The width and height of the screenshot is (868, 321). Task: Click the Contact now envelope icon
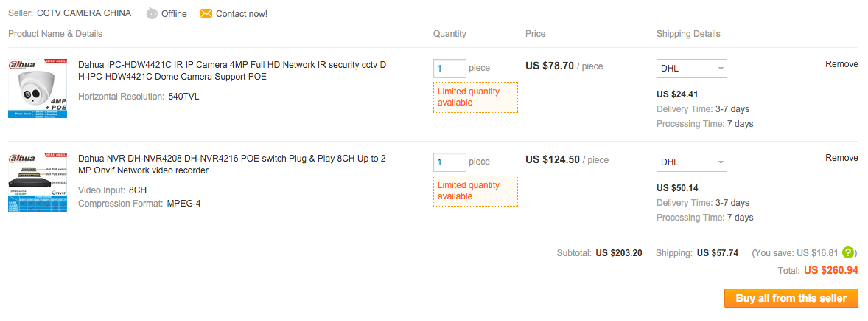[206, 13]
